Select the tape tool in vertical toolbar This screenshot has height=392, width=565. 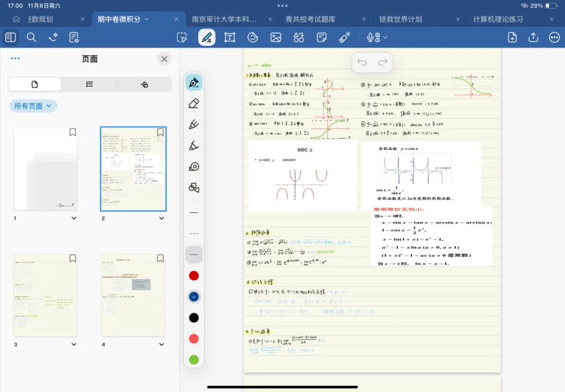[194, 167]
